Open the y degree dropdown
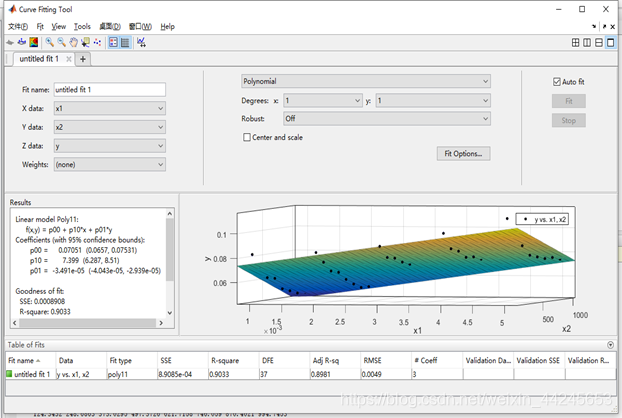 [x=433, y=101]
